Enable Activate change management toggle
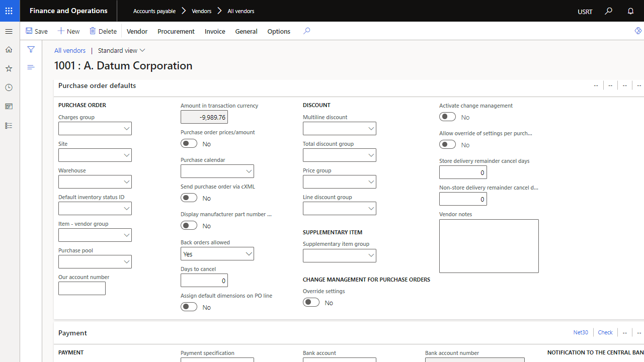This screenshot has height=362, width=644. [x=448, y=117]
